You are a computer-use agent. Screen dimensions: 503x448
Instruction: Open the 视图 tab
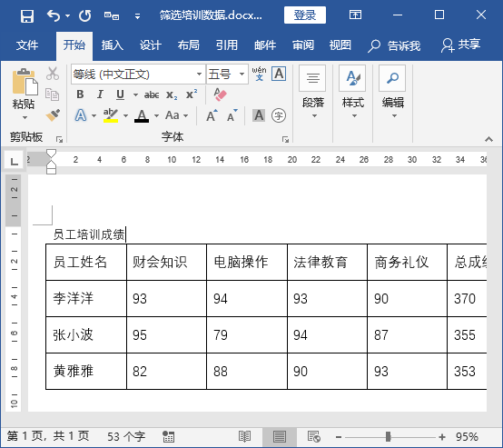pyautogui.click(x=340, y=45)
